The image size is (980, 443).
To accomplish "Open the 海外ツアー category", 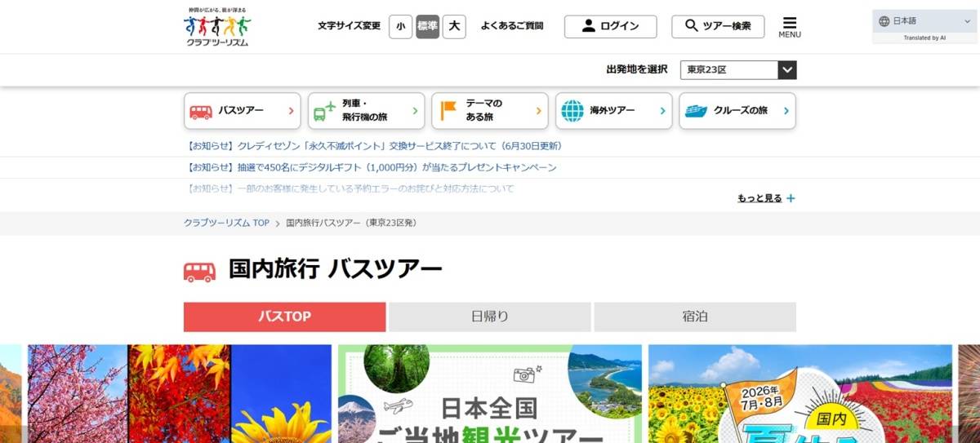I will 614,111.
